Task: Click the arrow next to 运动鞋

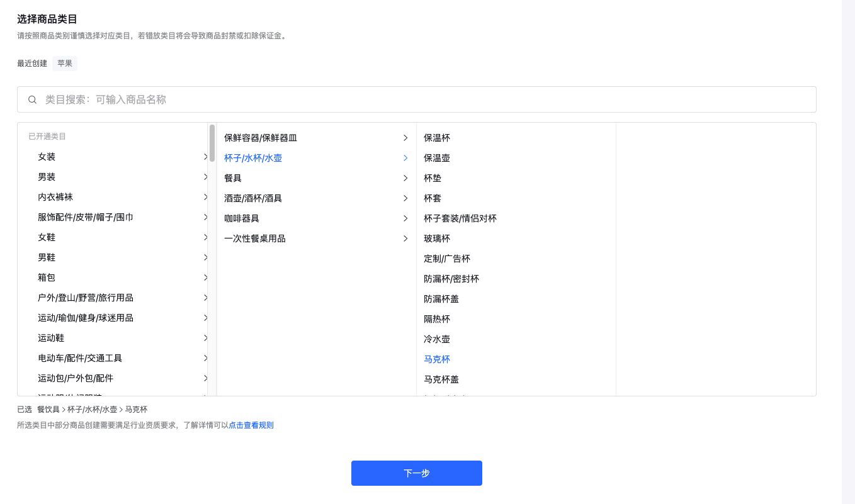Action: coord(205,338)
